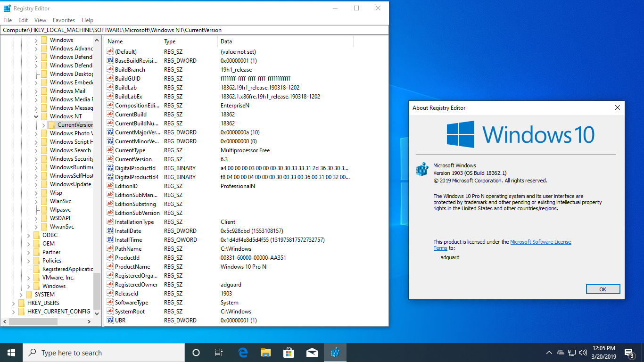Expand the Windows Search key

click(x=36, y=150)
